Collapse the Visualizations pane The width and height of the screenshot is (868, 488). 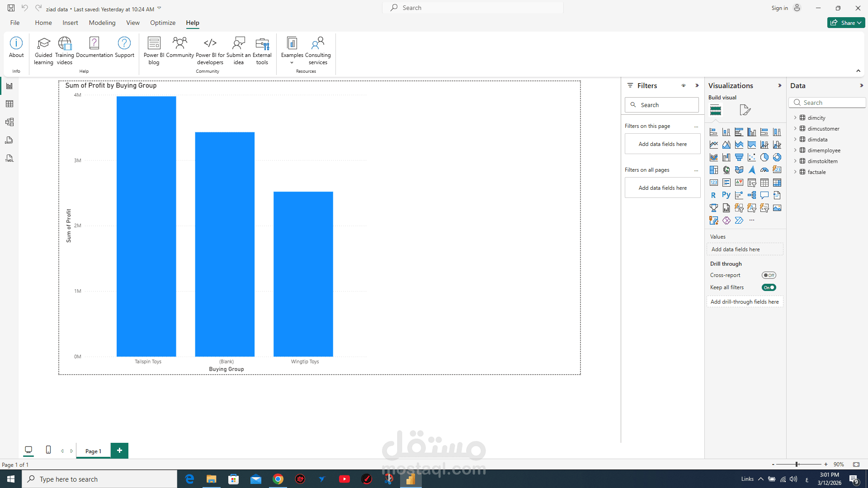pos(780,85)
